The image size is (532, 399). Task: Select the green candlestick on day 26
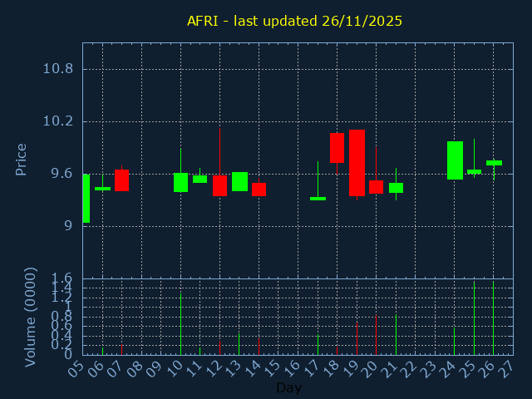point(494,163)
